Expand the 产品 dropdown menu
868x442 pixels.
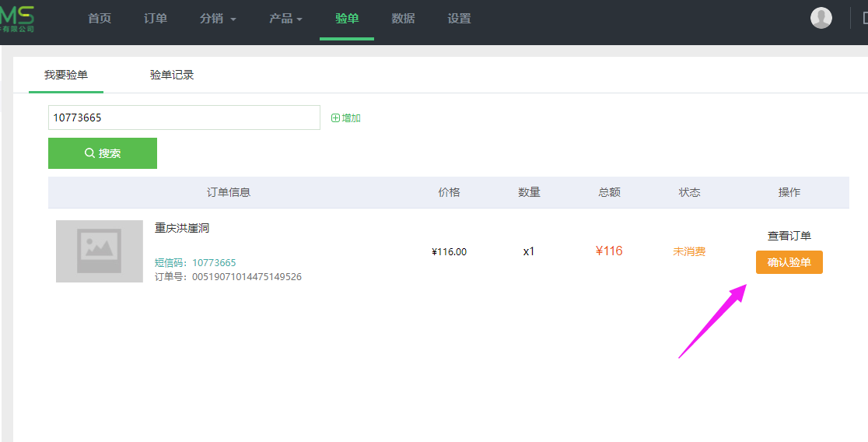tap(285, 19)
